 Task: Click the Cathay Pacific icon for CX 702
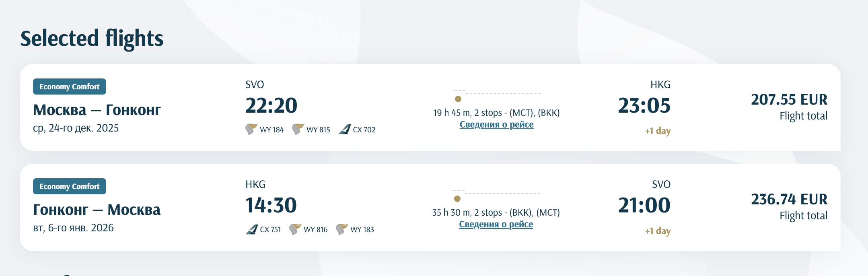click(345, 129)
